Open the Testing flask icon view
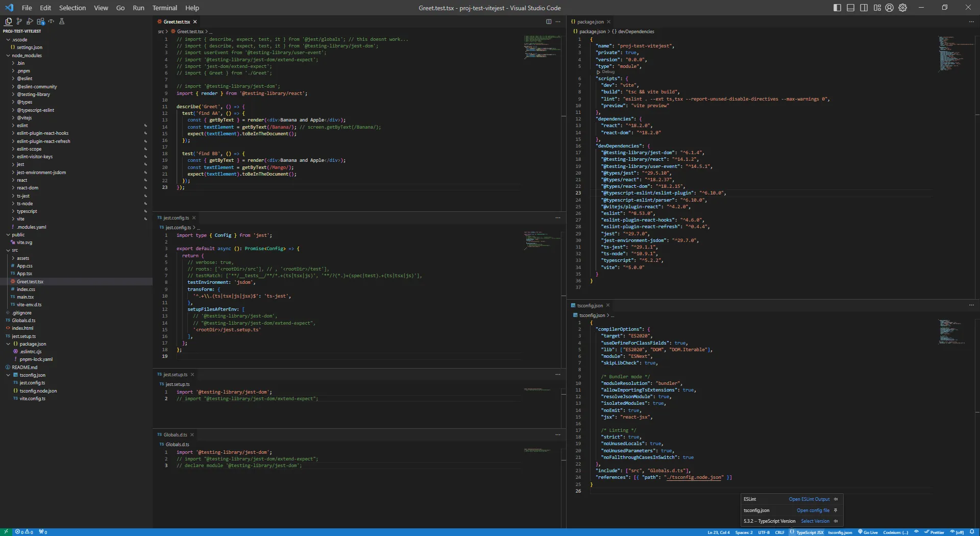 (x=62, y=21)
